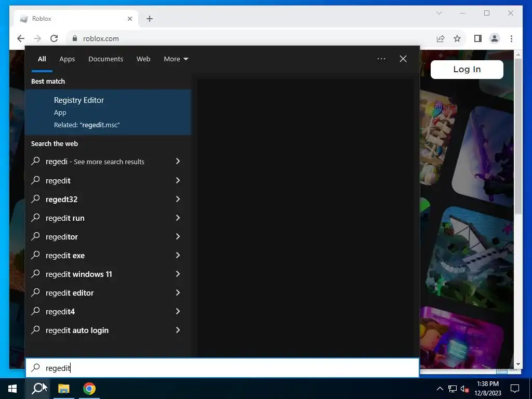Image resolution: width=532 pixels, height=399 pixels.
Task: Select web suggestion 'regedit4'
Action: click(x=108, y=311)
